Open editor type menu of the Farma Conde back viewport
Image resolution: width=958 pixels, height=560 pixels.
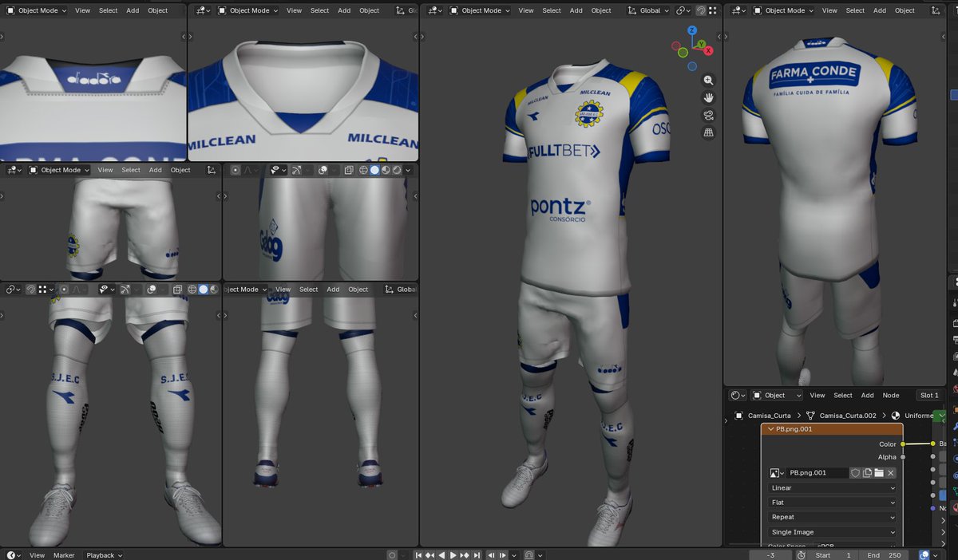[x=738, y=10]
